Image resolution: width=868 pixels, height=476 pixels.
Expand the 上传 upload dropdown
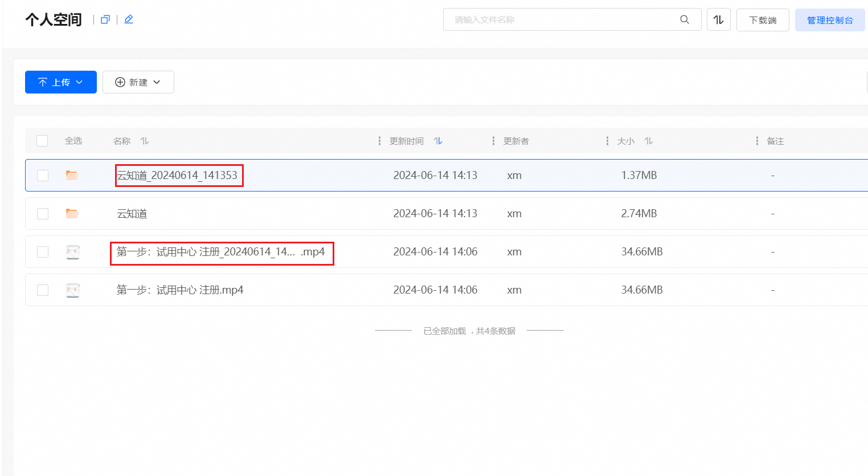tap(61, 82)
